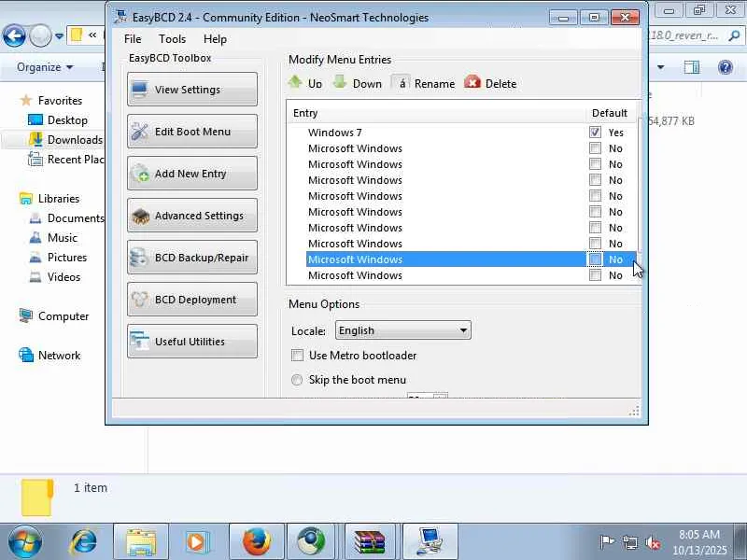Check default box of first Microsoft Windows entry
Image resolution: width=747 pixels, height=560 pixels.
coord(595,148)
